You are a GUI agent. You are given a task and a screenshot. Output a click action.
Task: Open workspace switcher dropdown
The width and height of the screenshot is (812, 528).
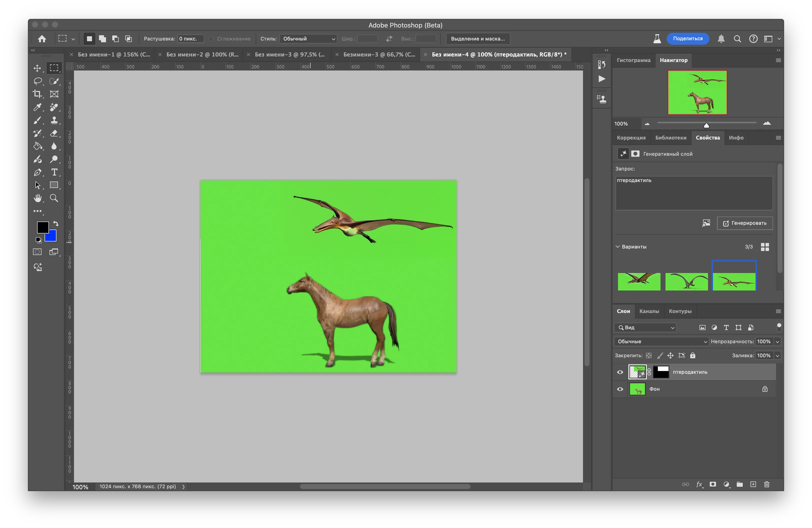tap(779, 39)
